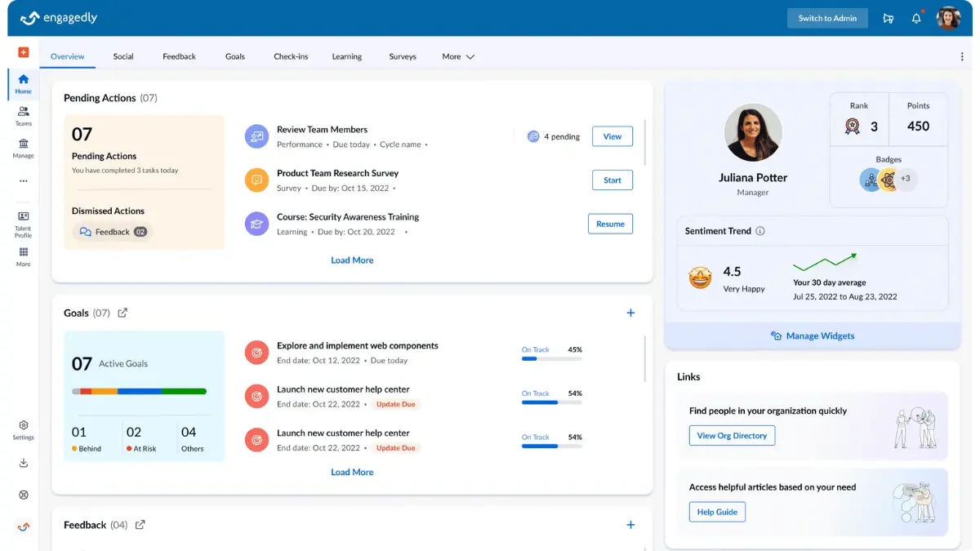This screenshot has height=551, width=980.
Task: Click the 45% On Track progress bar
Action: pos(552,358)
